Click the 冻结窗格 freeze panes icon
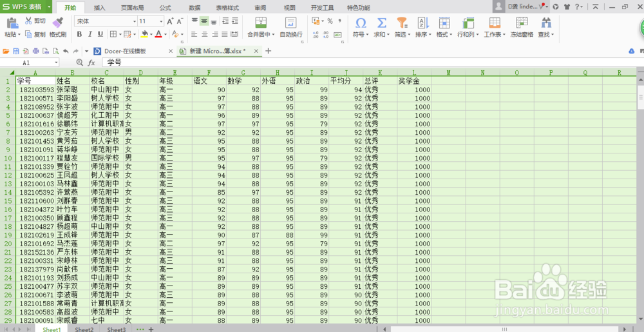This screenshot has height=332, width=644. 522,23
